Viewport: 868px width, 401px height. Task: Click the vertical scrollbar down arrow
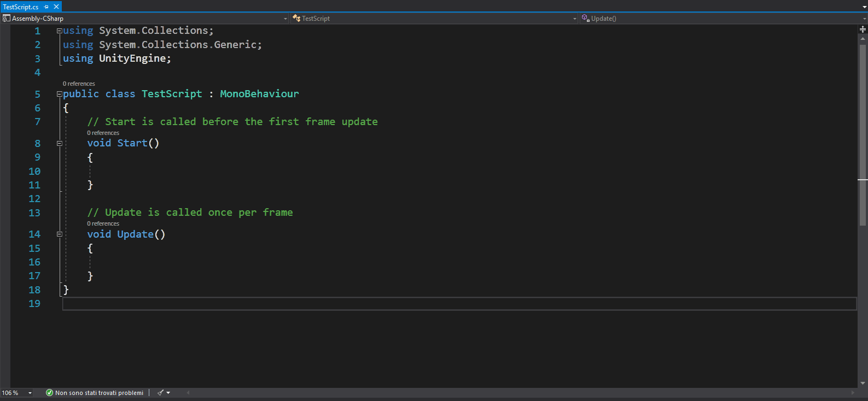coord(863,384)
